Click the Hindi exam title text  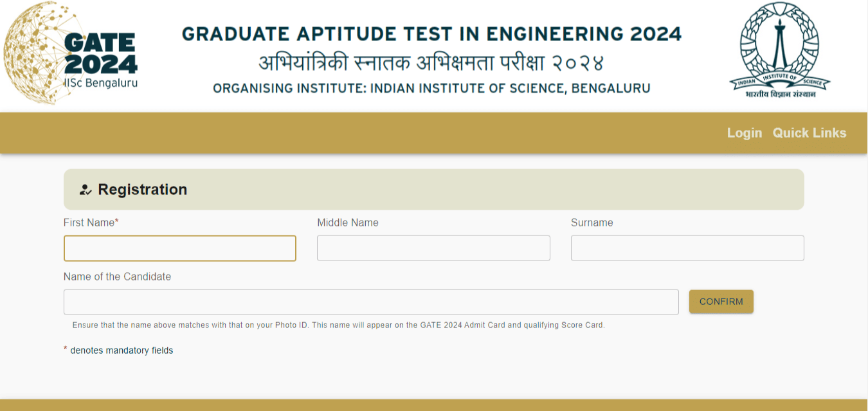tap(433, 62)
